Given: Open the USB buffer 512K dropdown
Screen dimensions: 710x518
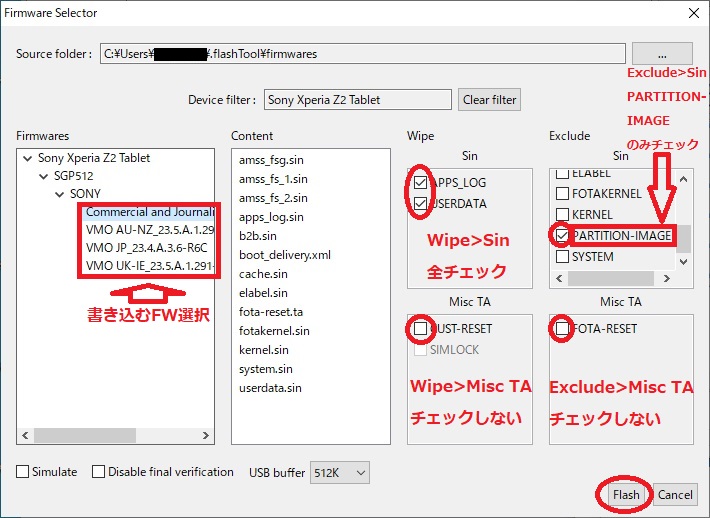Looking at the screenshot, I should click(x=340, y=473).
